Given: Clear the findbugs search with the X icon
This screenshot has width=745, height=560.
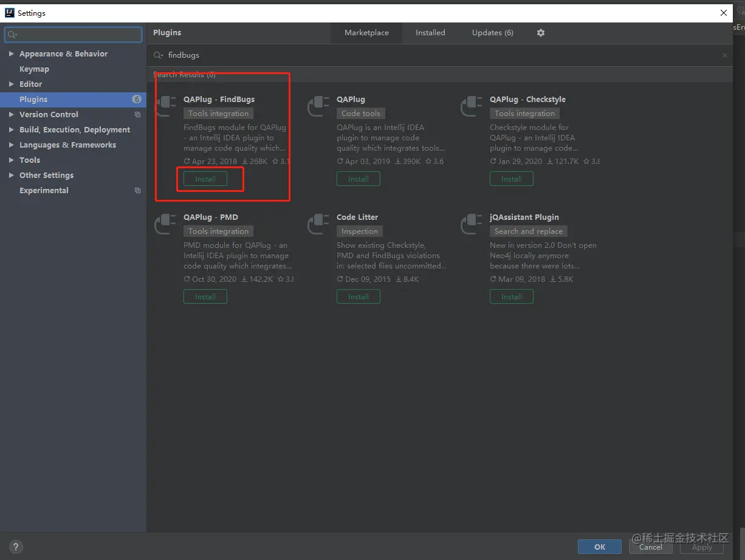Looking at the screenshot, I should (x=724, y=55).
